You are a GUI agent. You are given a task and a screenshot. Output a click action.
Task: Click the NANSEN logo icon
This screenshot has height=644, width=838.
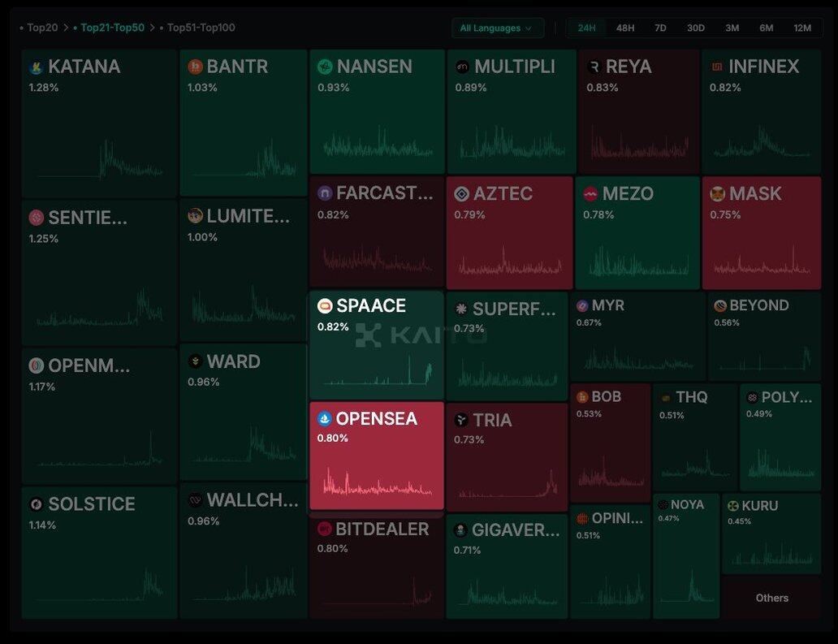pos(325,67)
